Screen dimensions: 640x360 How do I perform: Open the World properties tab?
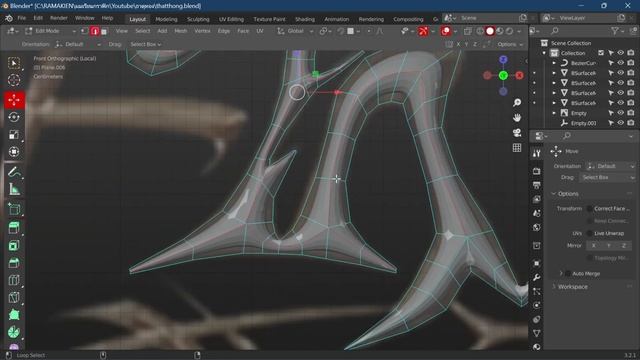pos(537,227)
